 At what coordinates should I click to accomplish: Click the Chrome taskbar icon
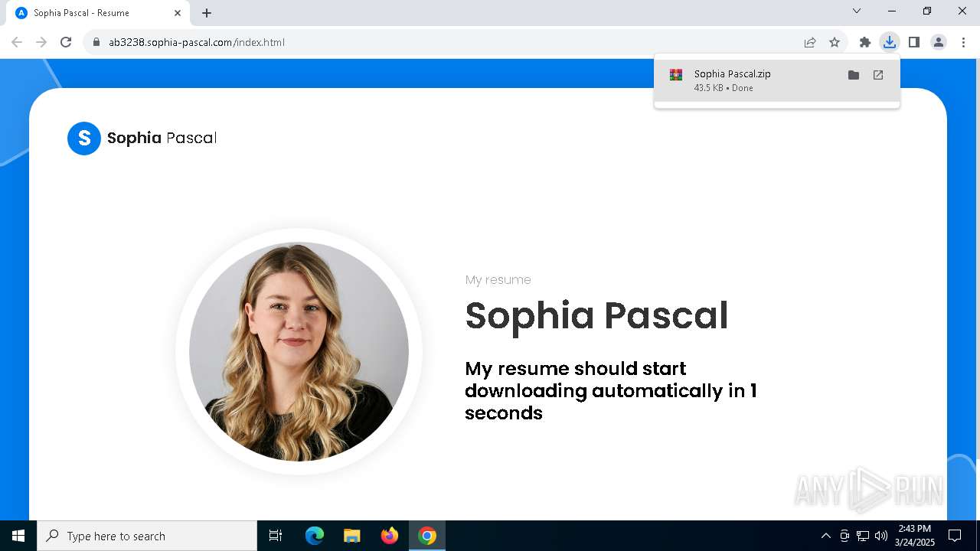tap(427, 536)
